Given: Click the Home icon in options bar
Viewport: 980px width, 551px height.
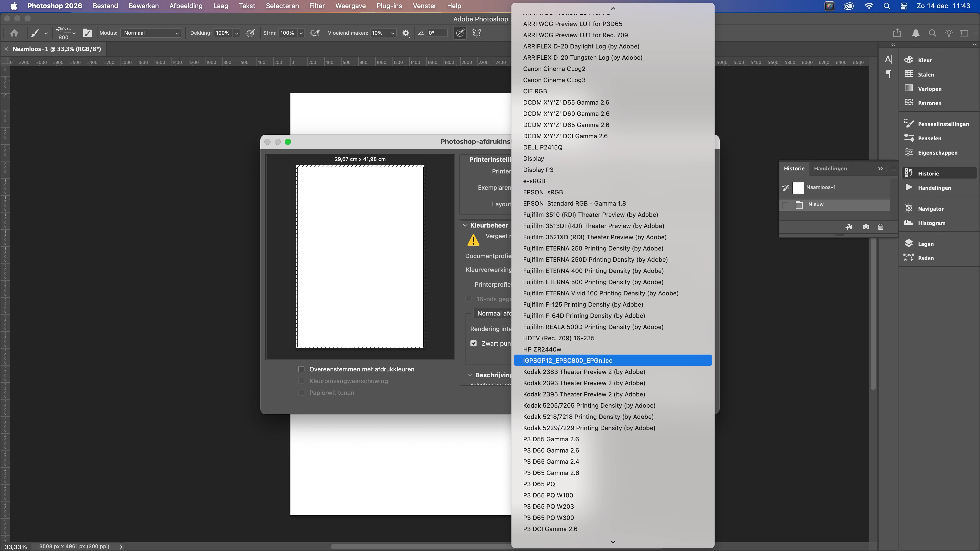Looking at the screenshot, I should (15, 33).
